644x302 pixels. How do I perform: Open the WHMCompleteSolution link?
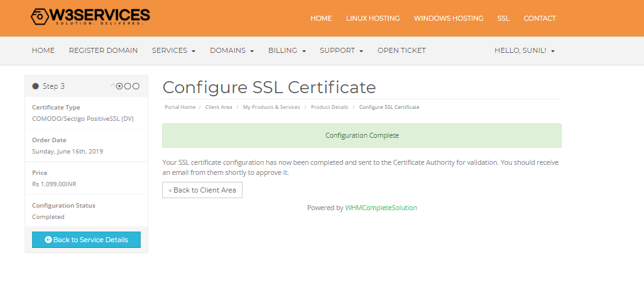381,208
